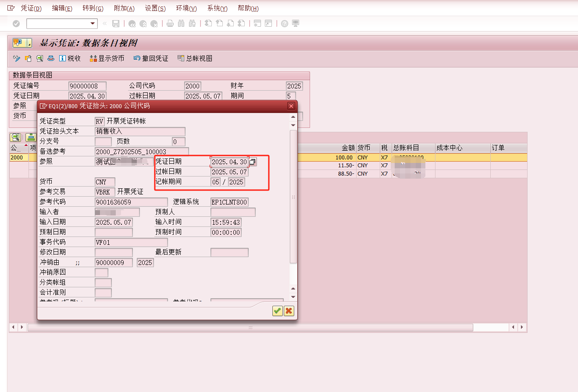Click the 备选参考 field 2000_Z7202505_100003
578x392 pixels.
click(x=142, y=152)
